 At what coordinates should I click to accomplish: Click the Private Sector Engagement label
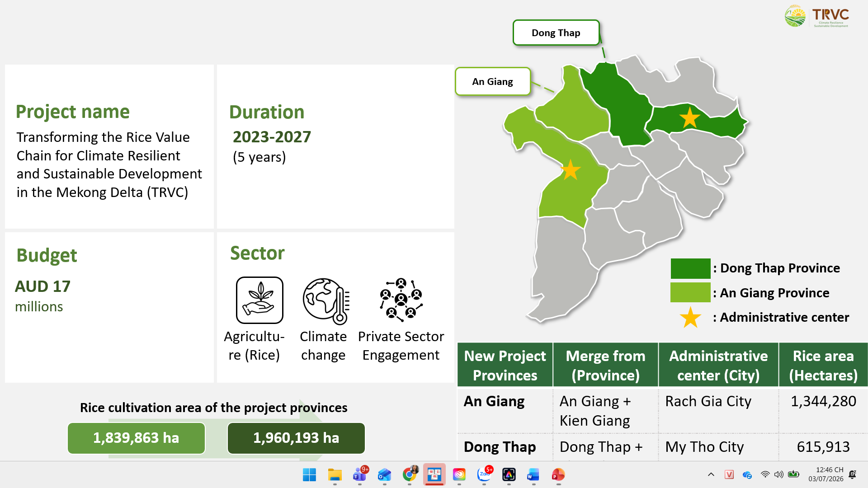click(x=401, y=346)
